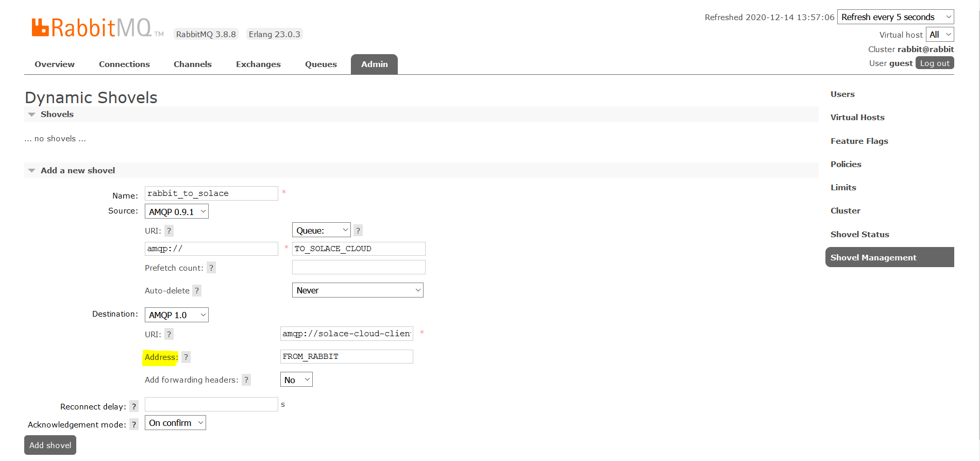Open help icon beside Queue dropdown
This screenshot has width=980, height=461.
(x=358, y=230)
